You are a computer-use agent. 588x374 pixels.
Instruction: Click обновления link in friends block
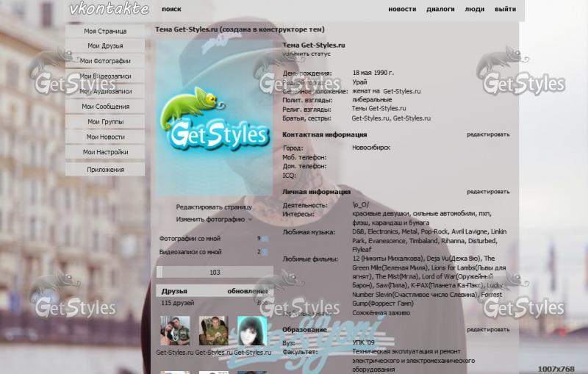tap(248, 291)
